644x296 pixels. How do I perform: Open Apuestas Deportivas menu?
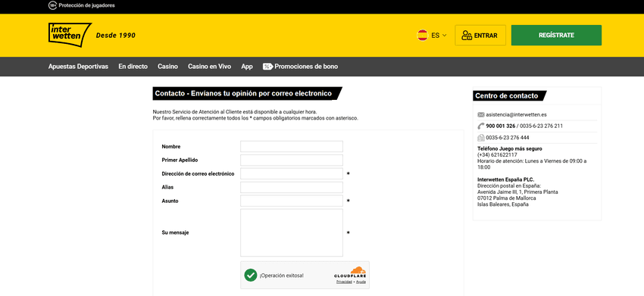click(79, 67)
